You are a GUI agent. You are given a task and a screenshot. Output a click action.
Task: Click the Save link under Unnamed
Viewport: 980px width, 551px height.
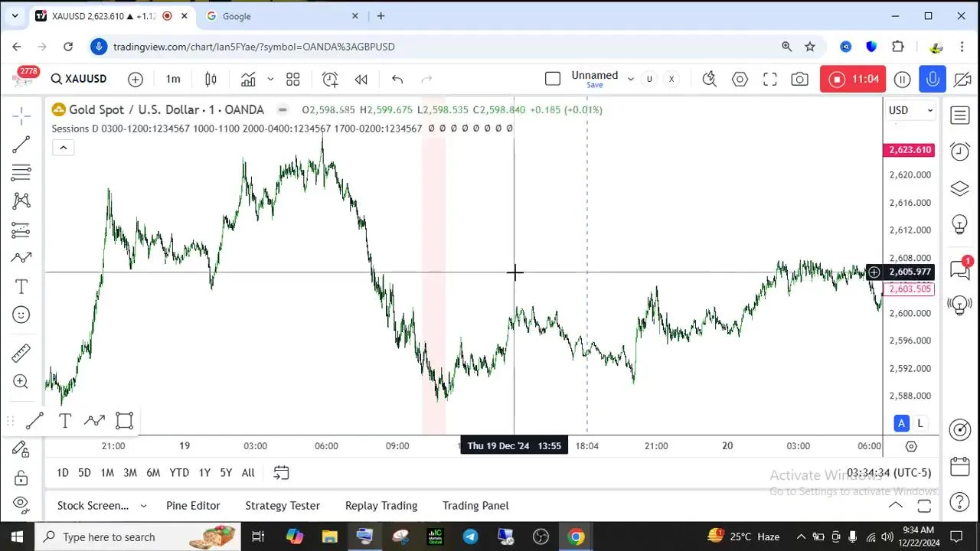[x=595, y=85]
